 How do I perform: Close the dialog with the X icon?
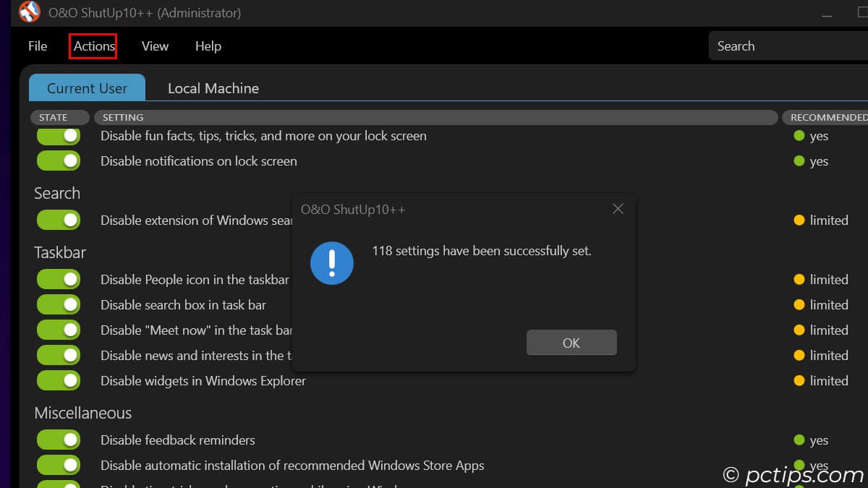[x=618, y=209]
